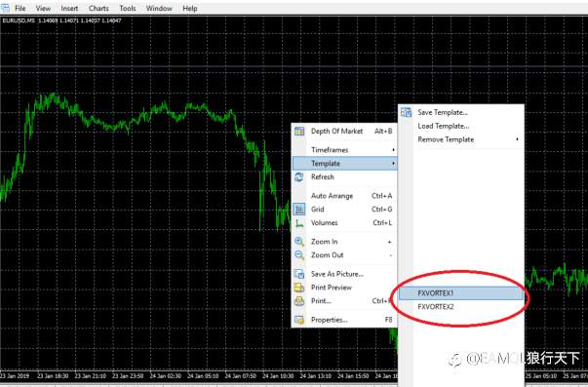Viewport: 588px width, 387px height.
Task: Select Save As Picture entry
Action: pos(344,274)
